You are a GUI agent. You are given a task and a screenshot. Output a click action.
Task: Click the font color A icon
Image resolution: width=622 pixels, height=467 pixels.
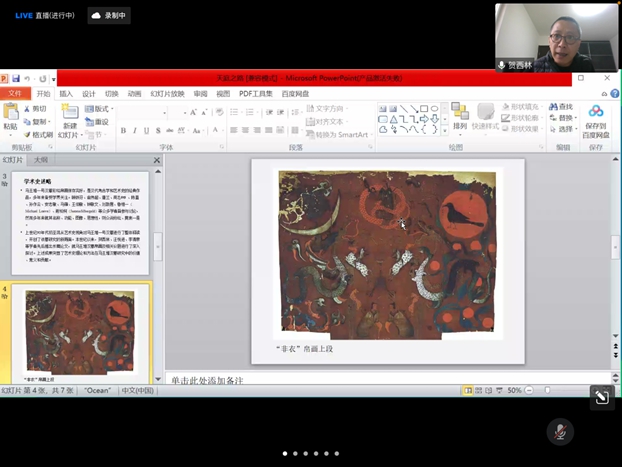tap(215, 130)
